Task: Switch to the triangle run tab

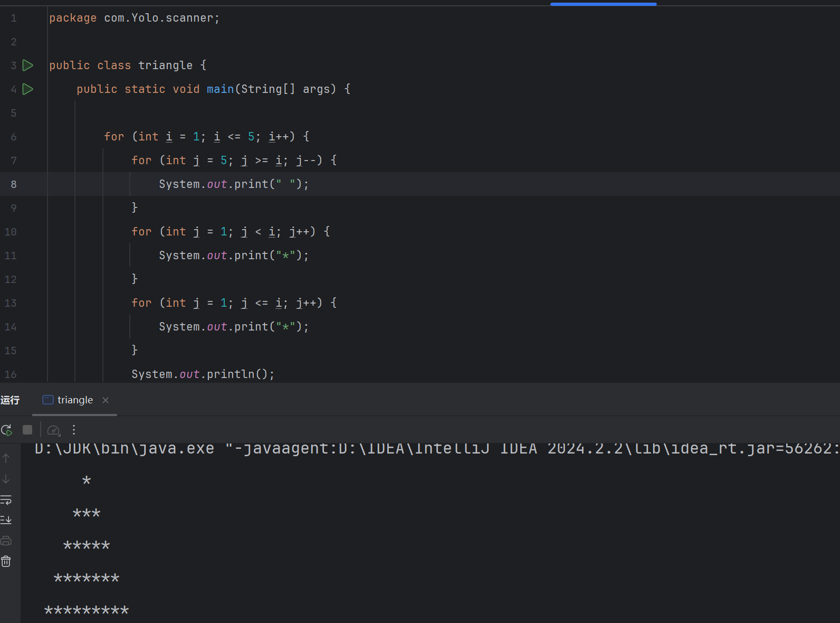Action: pyautogui.click(x=75, y=400)
